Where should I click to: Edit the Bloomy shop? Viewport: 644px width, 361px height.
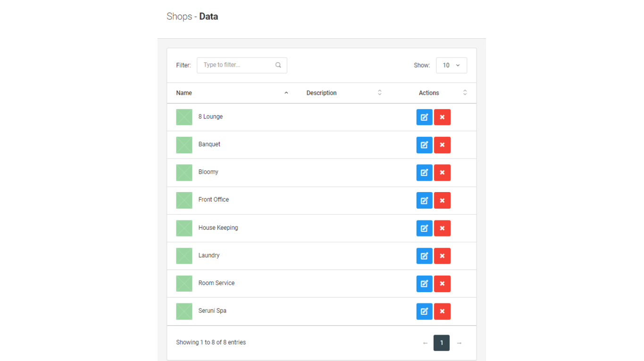pos(424,173)
